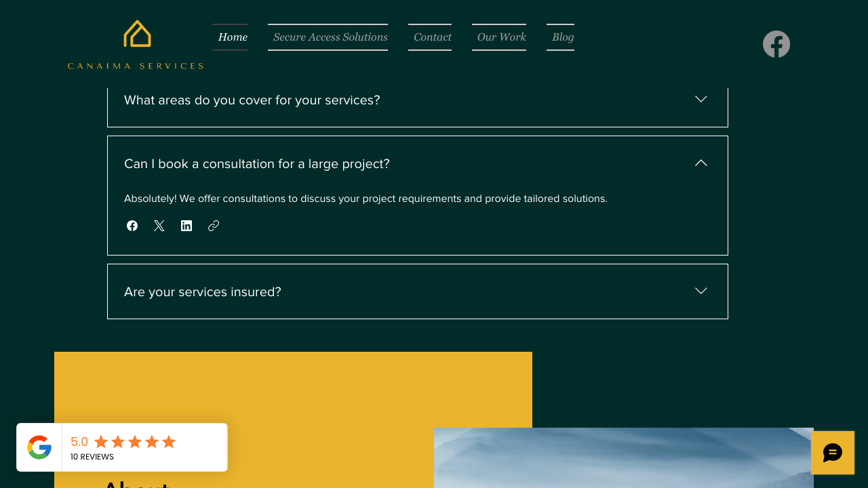
Task: Open the Our Work section
Action: (x=500, y=37)
